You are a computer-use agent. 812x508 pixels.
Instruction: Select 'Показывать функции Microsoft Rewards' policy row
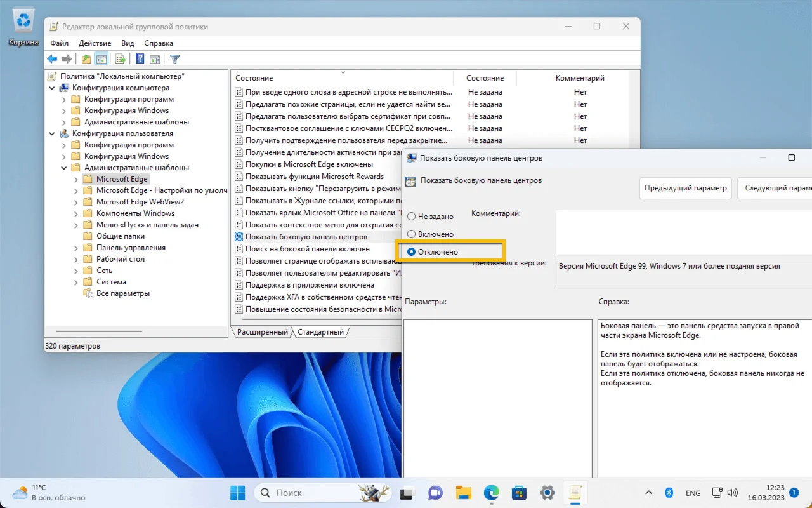(x=315, y=177)
